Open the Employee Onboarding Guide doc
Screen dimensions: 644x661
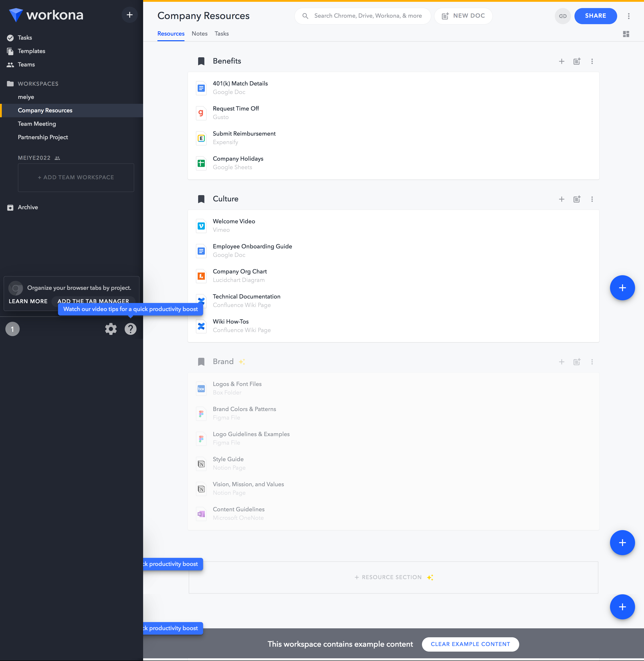click(393, 250)
